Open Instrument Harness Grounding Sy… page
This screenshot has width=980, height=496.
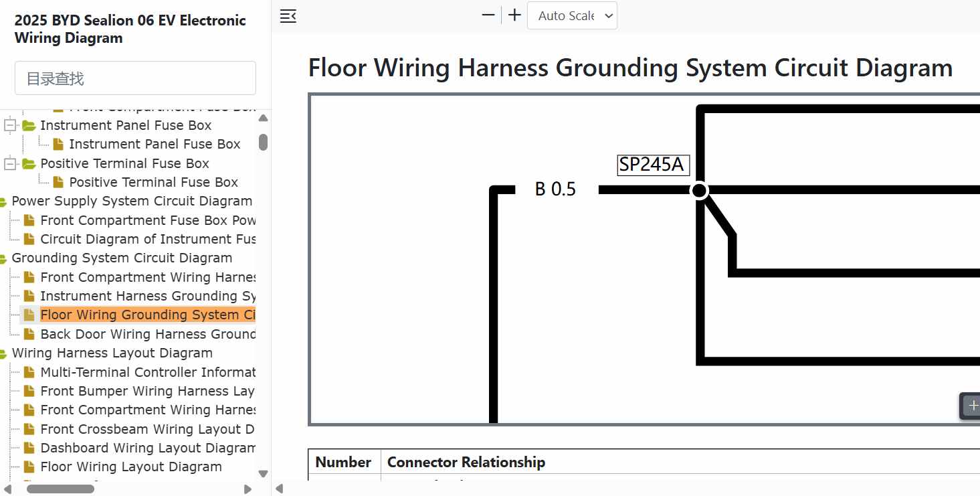pos(148,296)
